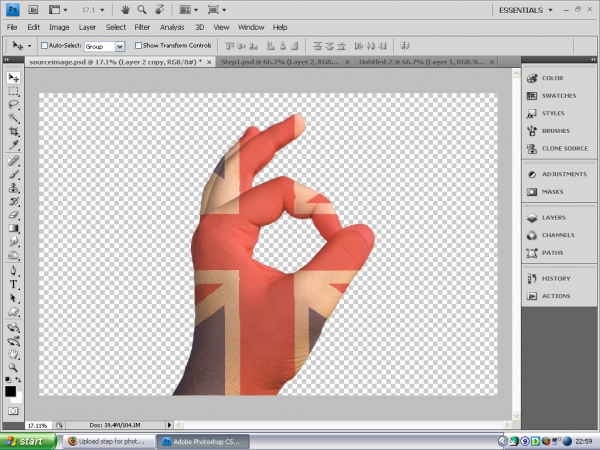Select the Move tool in toolbox
The height and width of the screenshot is (450, 600).
(13, 78)
